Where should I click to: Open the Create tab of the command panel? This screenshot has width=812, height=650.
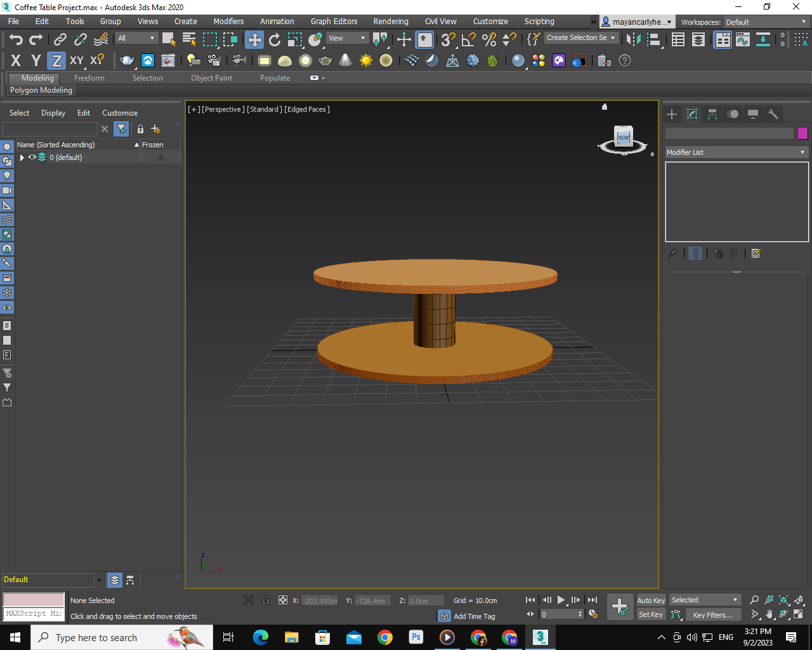672,114
